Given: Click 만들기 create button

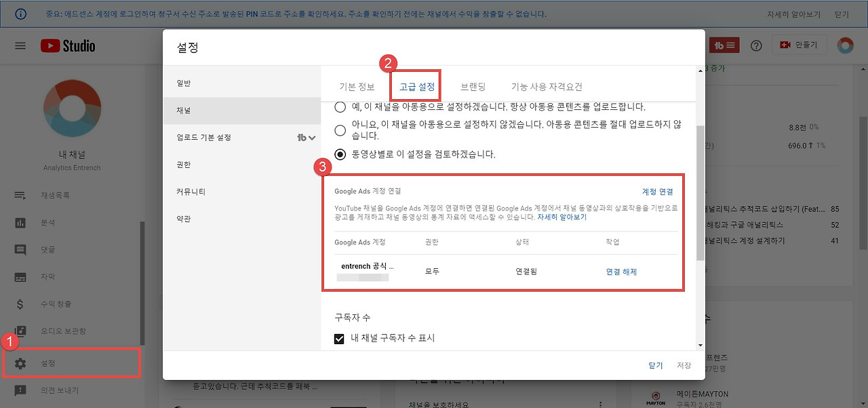Looking at the screenshot, I should click(799, 45).
